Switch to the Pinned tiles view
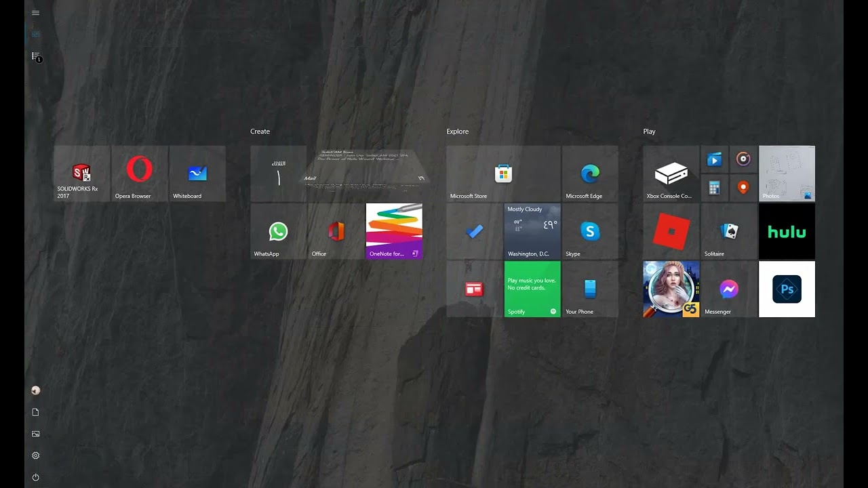The height and width of the screenshot is (488, 868). click(x=35, y=34)
